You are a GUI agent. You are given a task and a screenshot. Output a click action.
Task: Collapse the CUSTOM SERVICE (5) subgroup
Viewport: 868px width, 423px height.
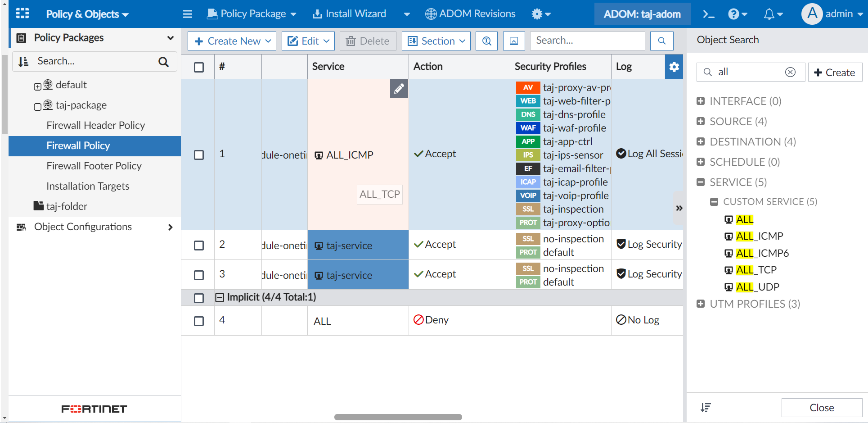714,202
